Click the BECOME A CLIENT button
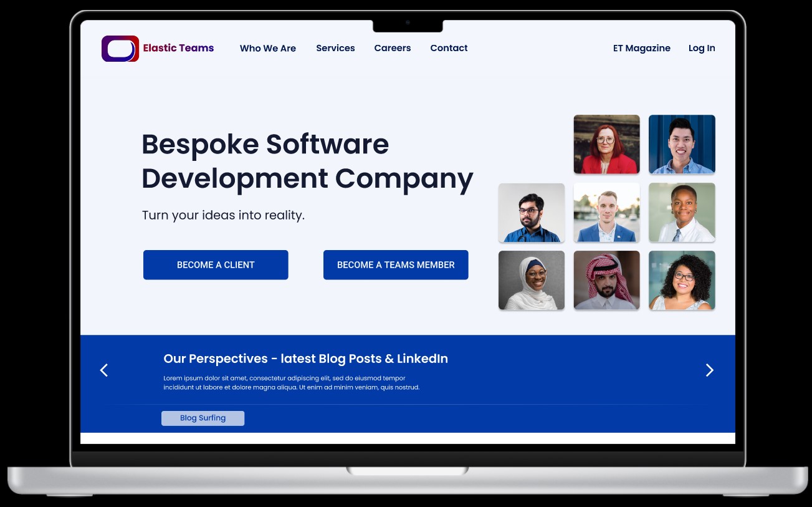Screen dimensions: 812x507 [216, 265]
